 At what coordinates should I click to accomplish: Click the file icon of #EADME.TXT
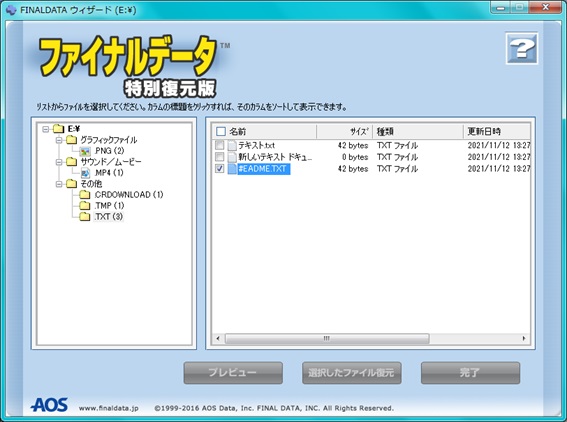pos(232,169)
